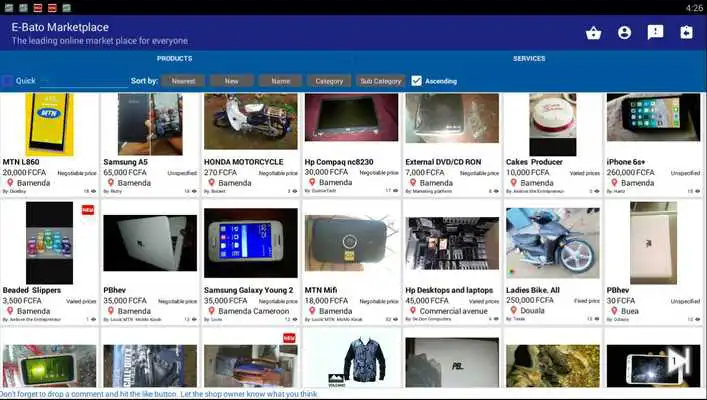
Task: Open the 35,000 FCFA PBhev laptop image
Action: 150,243
